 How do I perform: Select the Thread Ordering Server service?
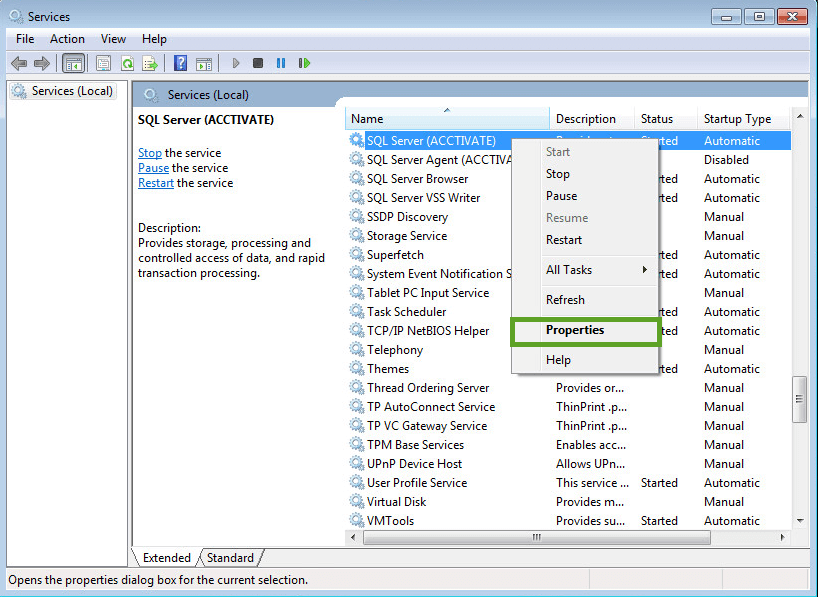pyautogui.click(x=428, y=388)
